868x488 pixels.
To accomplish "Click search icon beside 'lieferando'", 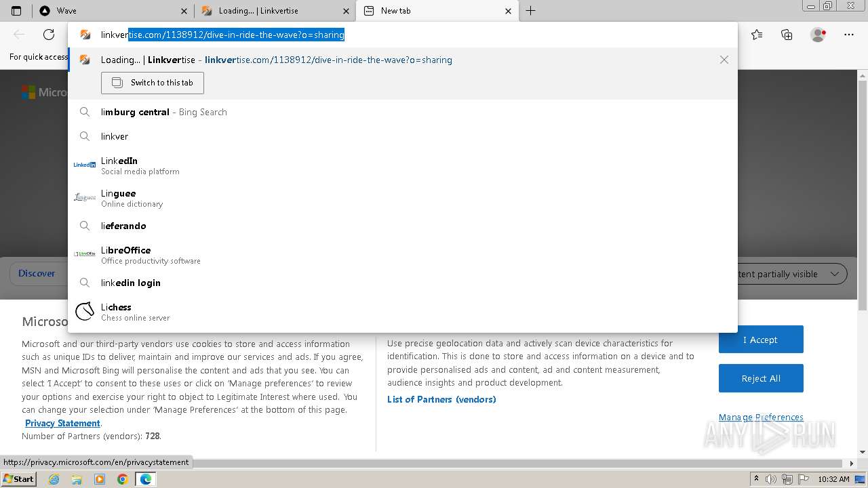I will click(85, 226).
